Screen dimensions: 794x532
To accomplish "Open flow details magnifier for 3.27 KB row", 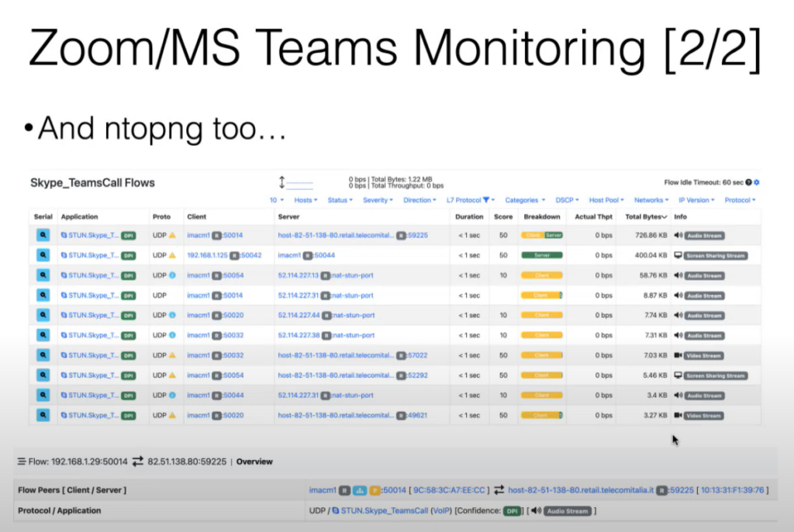I will (43, 415).
